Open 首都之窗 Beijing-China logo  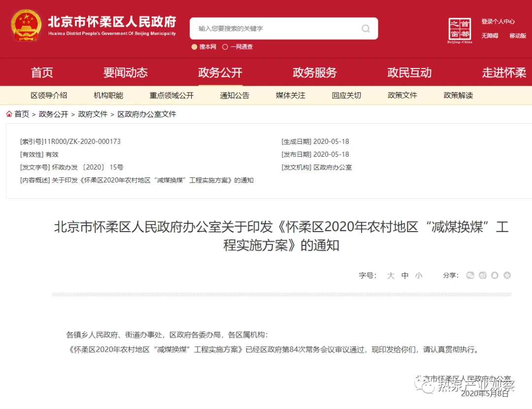(460, 31)
